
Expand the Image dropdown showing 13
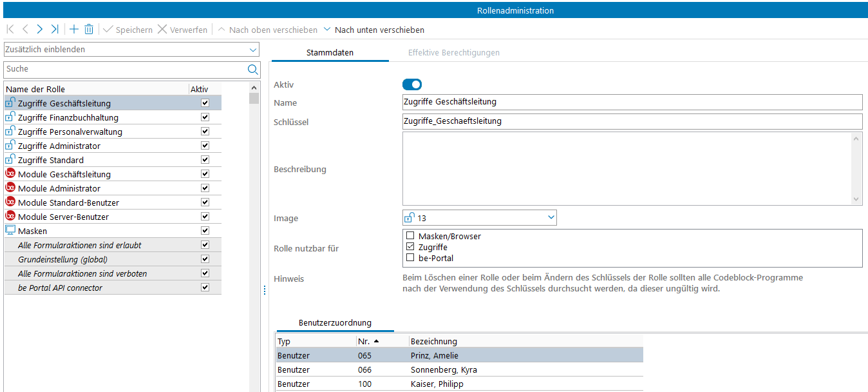551,218
